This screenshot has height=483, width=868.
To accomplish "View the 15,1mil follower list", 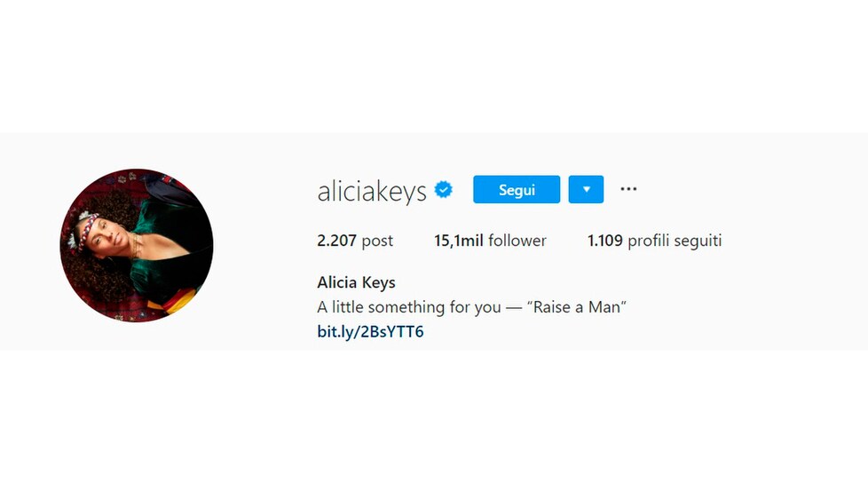I will [x=490, y=241].
